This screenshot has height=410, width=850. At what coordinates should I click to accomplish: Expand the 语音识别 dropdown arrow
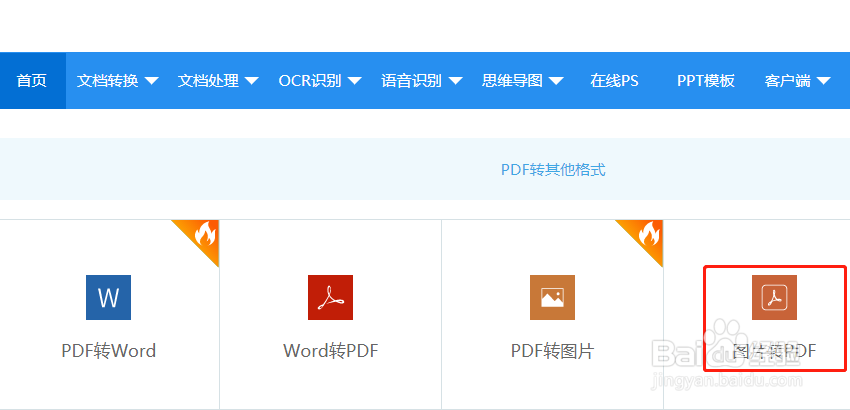(x=455, y=81)
